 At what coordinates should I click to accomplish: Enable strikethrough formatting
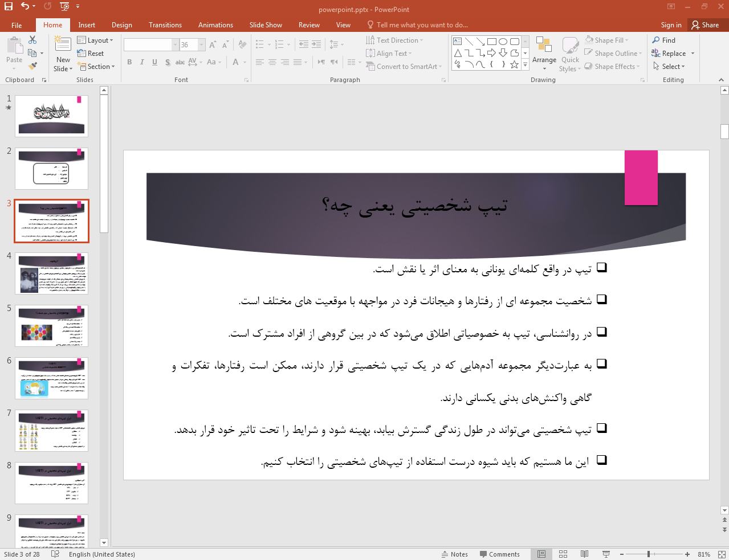180,62
